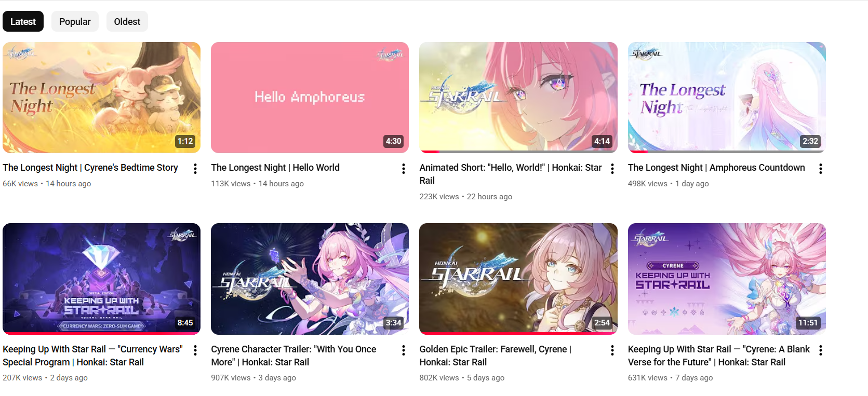Click the watch progress bar on Animated Short thumbnail
The width and height of the screenshot is (868, 396).
518,152
